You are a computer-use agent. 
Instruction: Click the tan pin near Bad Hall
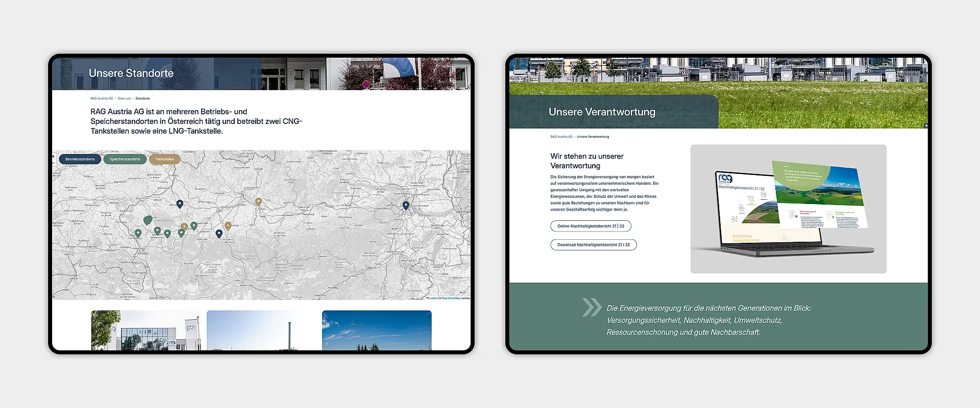coord(228,226)
